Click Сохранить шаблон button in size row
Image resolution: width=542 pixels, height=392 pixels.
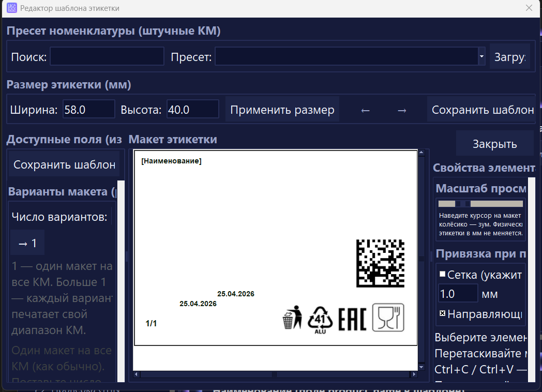pyautogui.click(x=482, y=110)
